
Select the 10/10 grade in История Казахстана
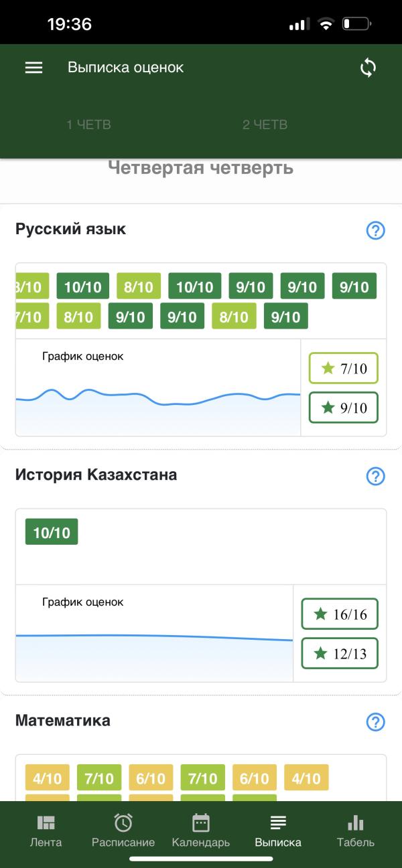pos(52,532)
